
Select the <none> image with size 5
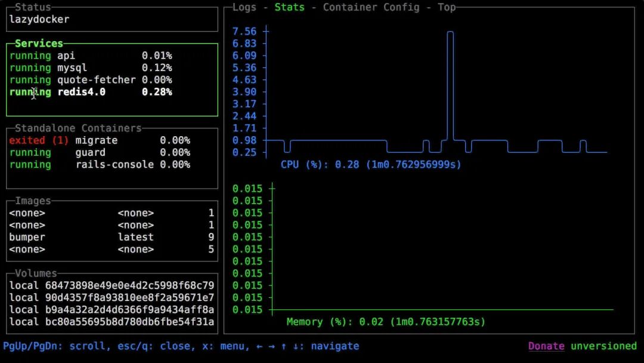112,250
